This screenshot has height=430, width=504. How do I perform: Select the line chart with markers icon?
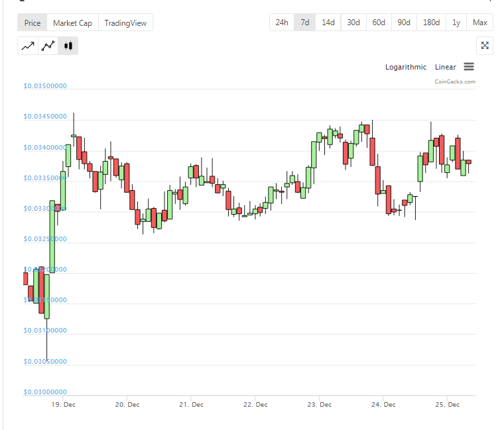coord(48,46)
